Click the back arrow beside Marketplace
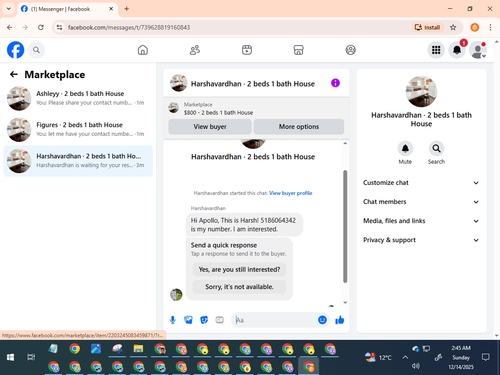Image resolution: width=500 pixels, height=375 pixels. [13, 74]
